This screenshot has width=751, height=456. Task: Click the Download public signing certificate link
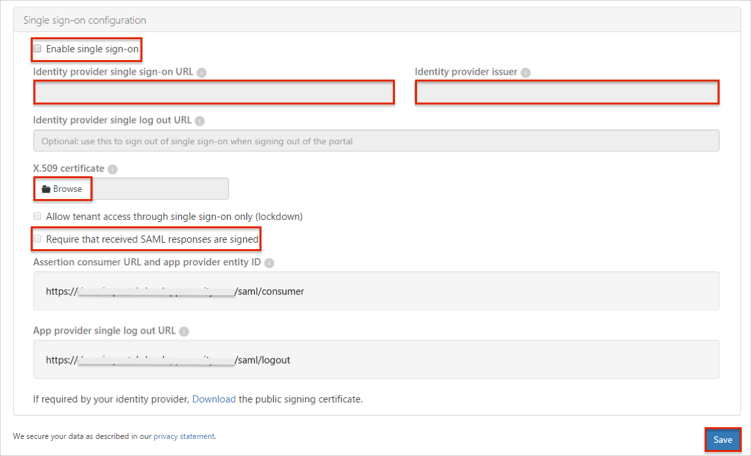(214, 399)
